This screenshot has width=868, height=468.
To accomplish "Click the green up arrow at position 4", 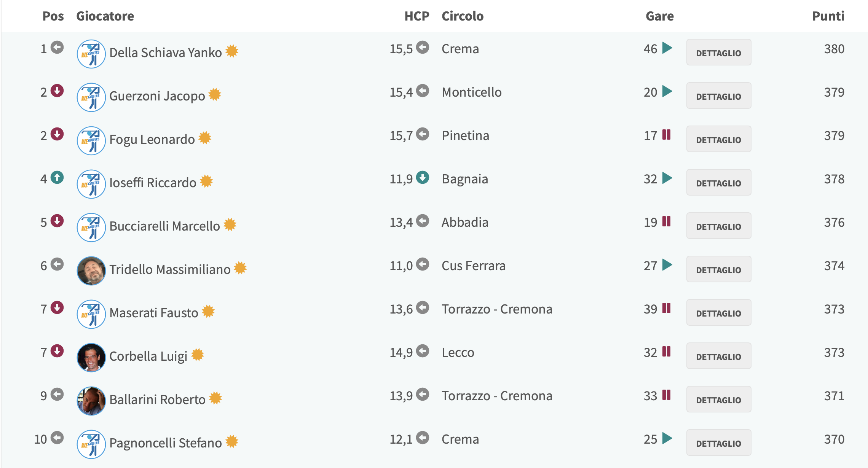I will point(57,177).
